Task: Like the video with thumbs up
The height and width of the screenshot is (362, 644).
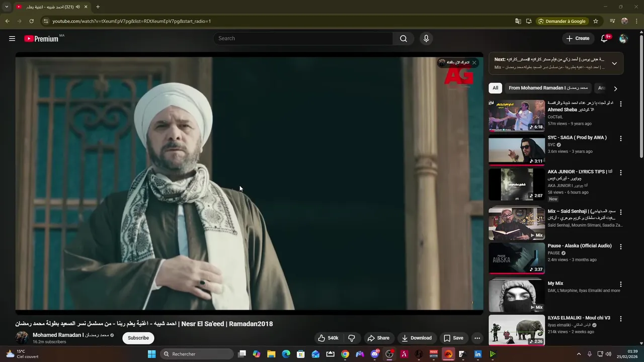Action: click(328, 338)
